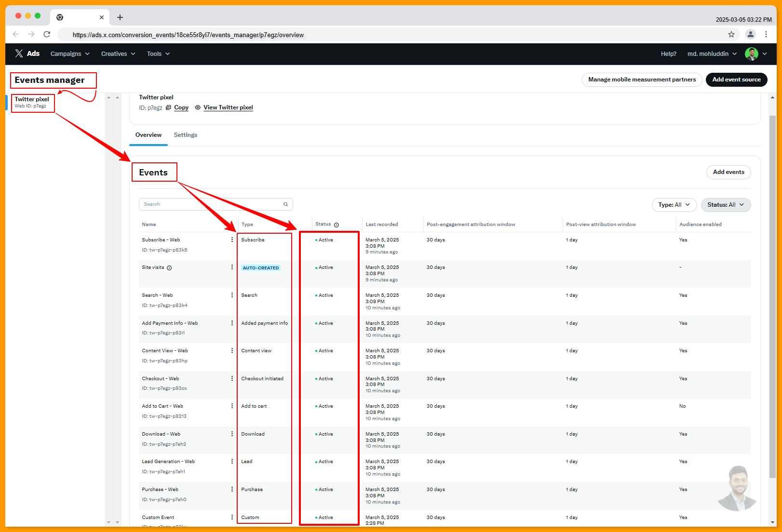Reload the page in browser
The image size is (782, 532).
(47, 34)
